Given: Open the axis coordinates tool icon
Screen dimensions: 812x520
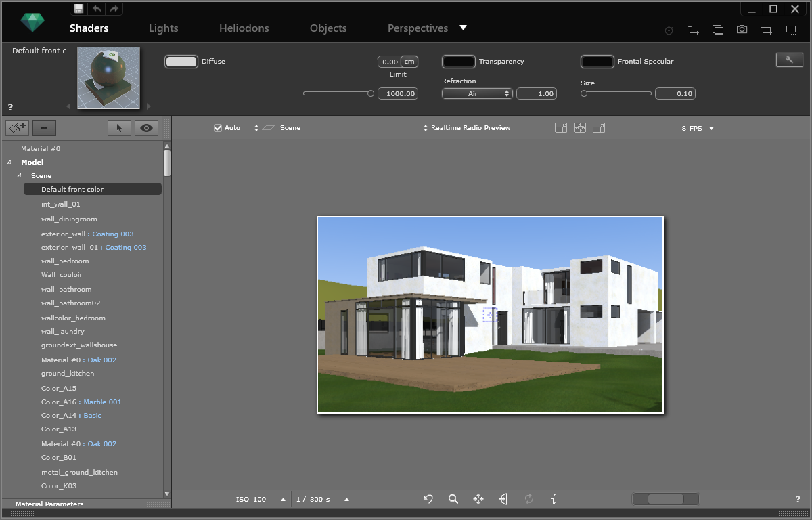Looking at the screenshot, I should pos(693,30).
